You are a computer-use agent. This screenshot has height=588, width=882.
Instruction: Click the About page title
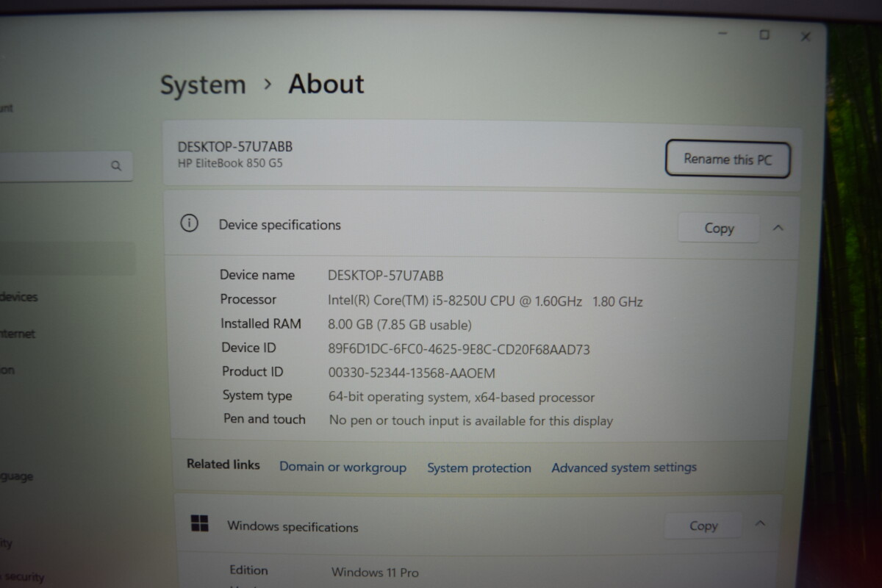[x=326, y=84]
